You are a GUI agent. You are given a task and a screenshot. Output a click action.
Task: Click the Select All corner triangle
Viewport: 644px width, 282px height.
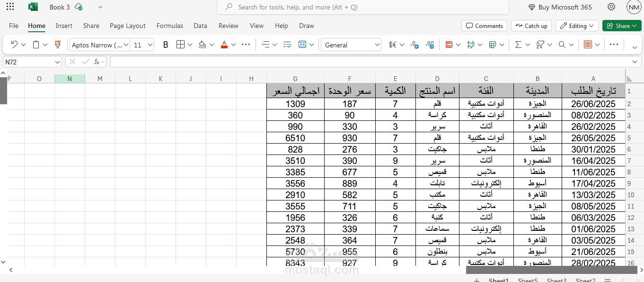(x=629, y=79)
